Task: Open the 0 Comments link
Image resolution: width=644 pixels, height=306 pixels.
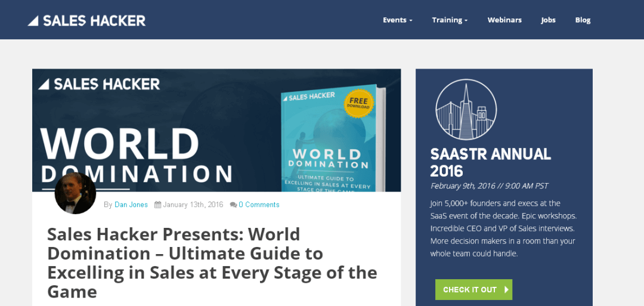Action: point(259,205)
